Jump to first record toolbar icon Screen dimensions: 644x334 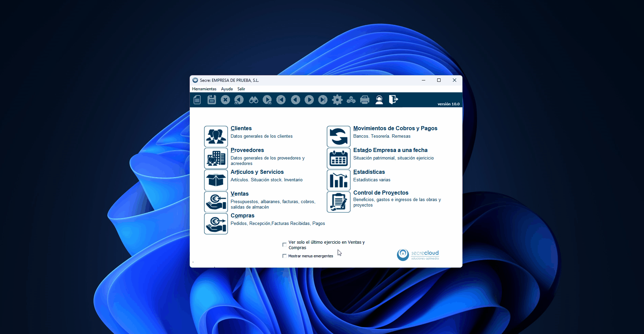[x=281, y=100]
